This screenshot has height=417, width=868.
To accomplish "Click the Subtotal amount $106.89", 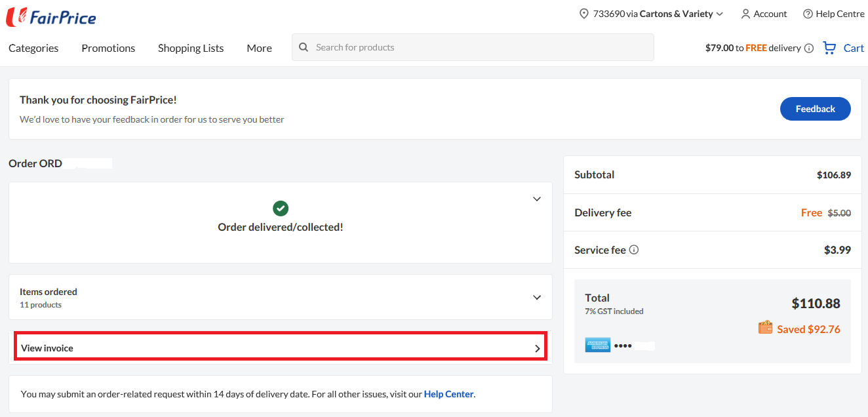I will [x=834, y=175].
